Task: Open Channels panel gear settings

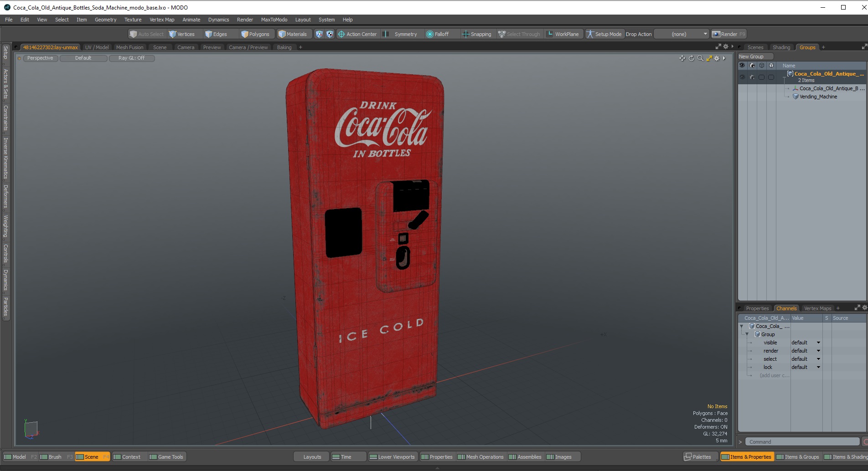Action: coord(864,308)
